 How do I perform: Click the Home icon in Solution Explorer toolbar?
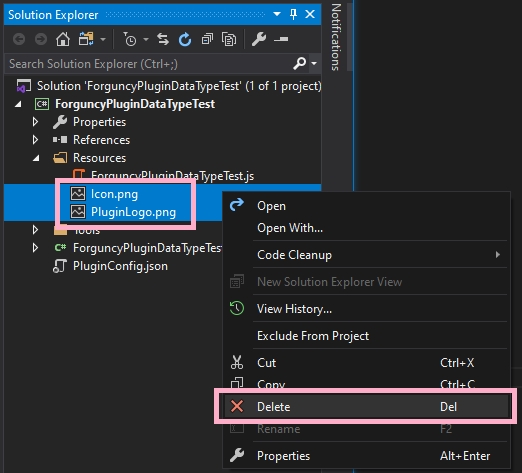click(63, 40)
